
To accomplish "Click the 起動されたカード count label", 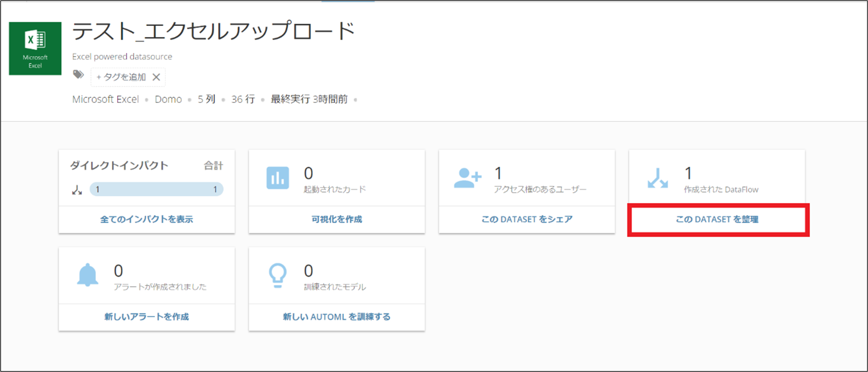I will 335,189.
